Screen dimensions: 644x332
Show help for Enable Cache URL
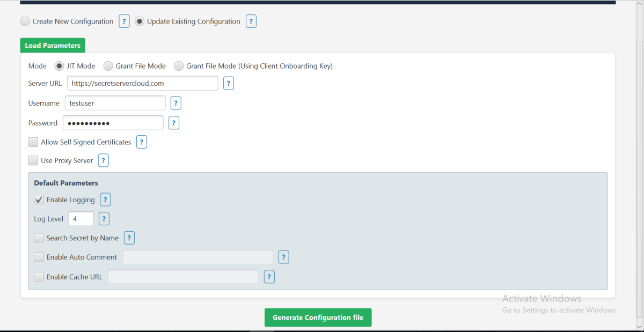click(x=269, y=277)
